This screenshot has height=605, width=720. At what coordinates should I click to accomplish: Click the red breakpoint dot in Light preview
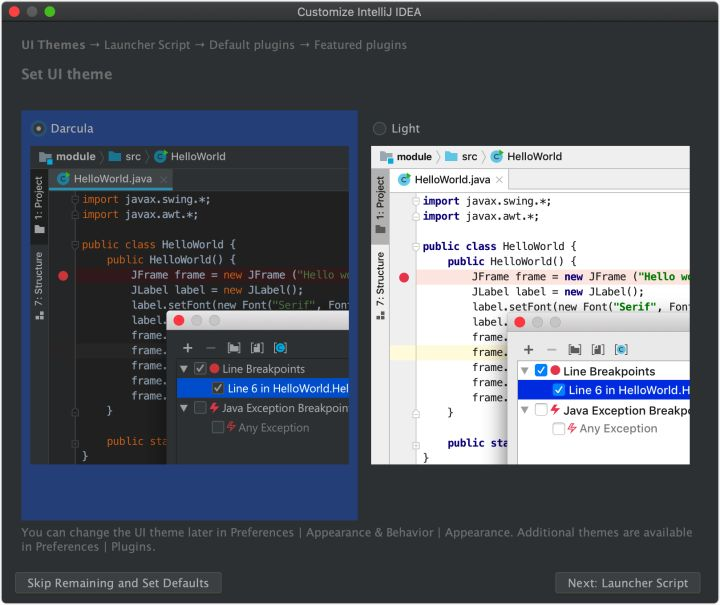click(x=404, y=277)
